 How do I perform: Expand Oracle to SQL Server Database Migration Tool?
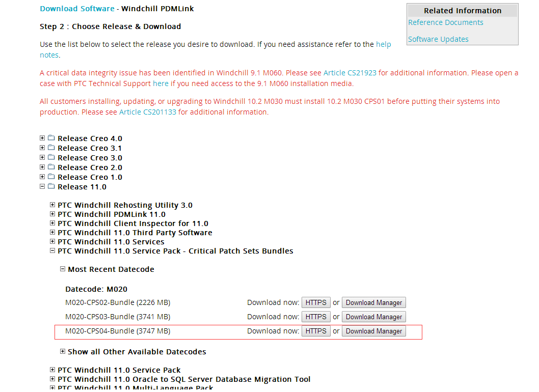(52, 379)
